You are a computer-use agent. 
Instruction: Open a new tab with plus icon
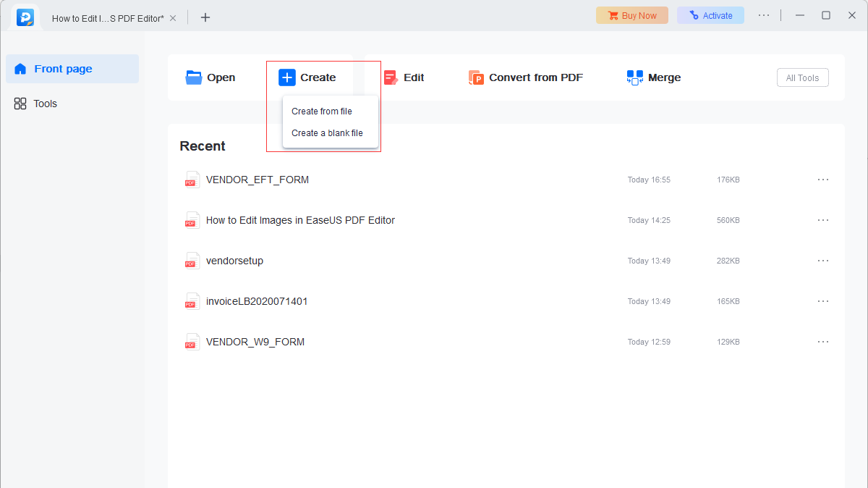click(205, 17)
